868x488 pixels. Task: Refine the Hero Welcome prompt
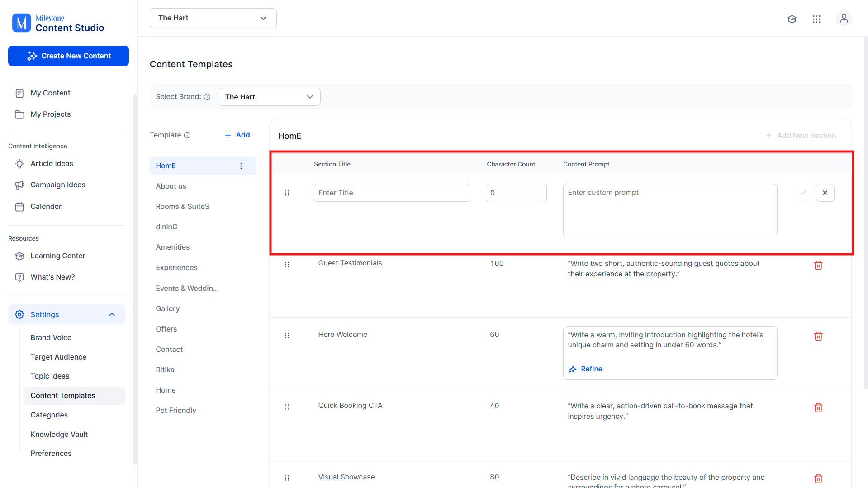[x=586, y=369]
